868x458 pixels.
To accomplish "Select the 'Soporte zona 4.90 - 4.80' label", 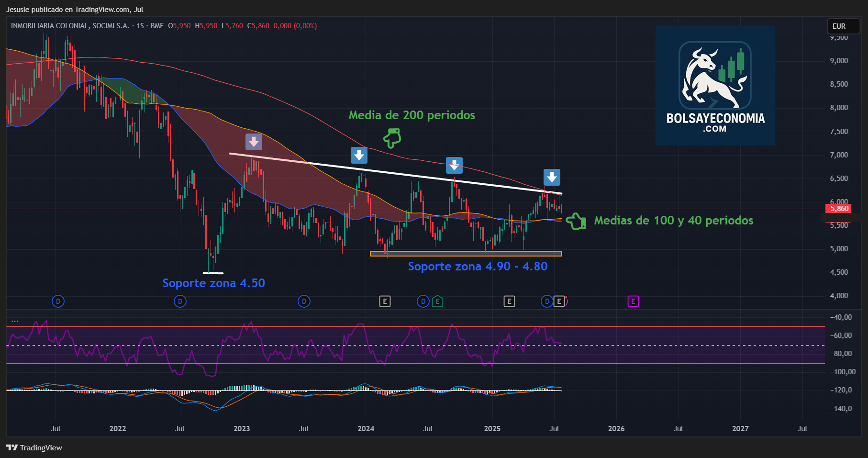I will [478, 266].
